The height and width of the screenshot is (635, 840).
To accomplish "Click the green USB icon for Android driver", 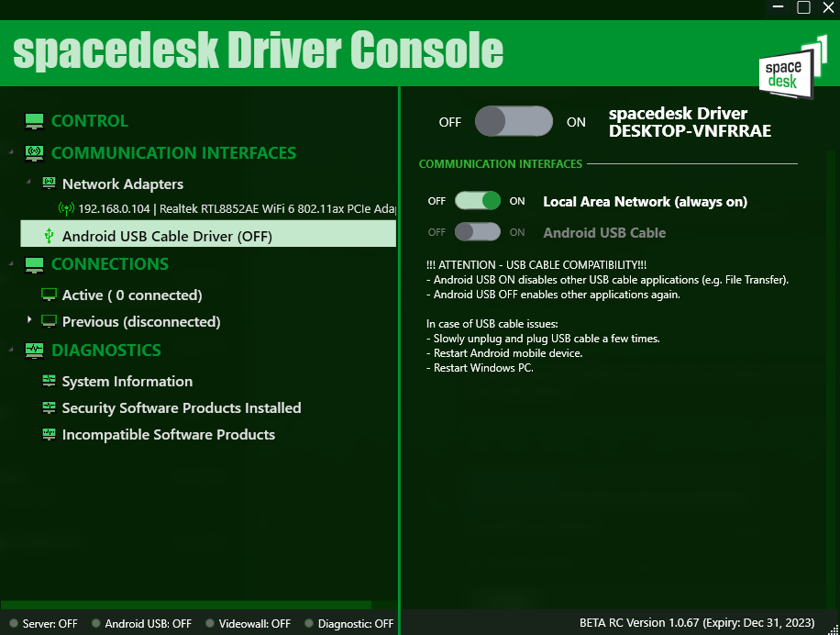I will pyautogui.click(x=49, y=235).
